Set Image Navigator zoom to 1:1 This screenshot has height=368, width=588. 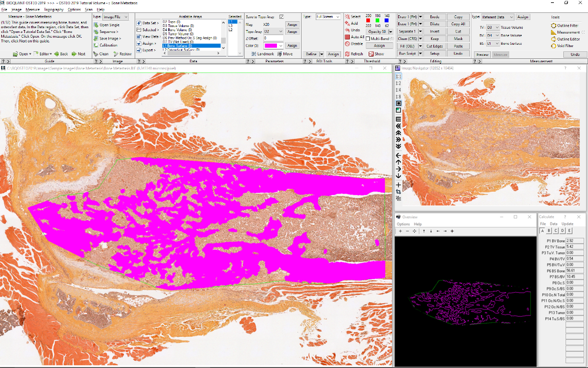click(x=398, y=77)
